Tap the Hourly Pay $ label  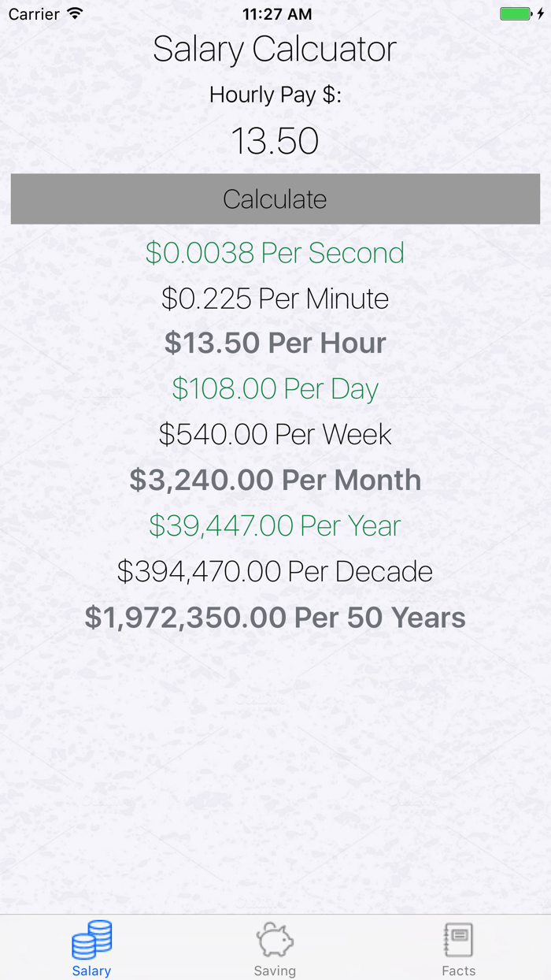coord(275,95)
